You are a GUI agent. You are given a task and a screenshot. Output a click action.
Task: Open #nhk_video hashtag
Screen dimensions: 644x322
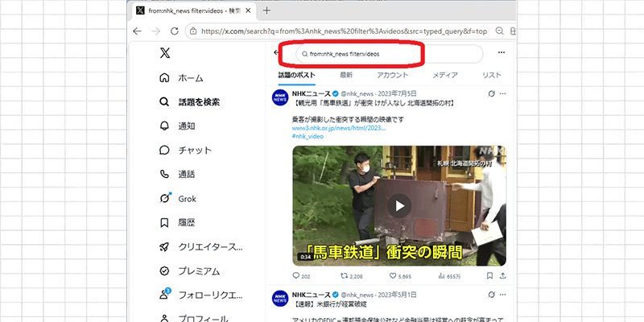click(308, 136)
